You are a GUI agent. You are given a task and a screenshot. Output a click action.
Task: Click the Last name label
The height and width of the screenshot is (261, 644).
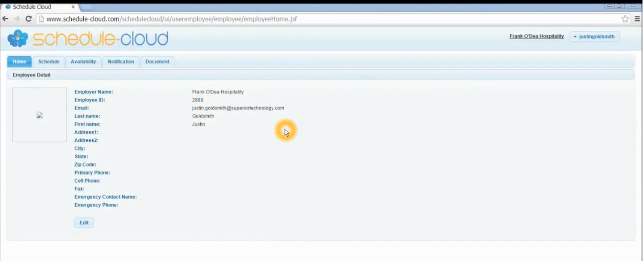point(87,116)
